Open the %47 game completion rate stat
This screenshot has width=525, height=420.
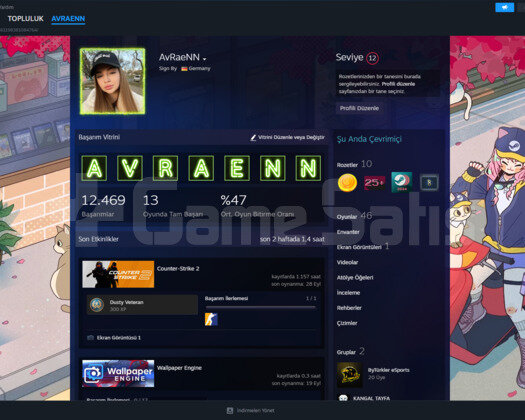(257, 206)
